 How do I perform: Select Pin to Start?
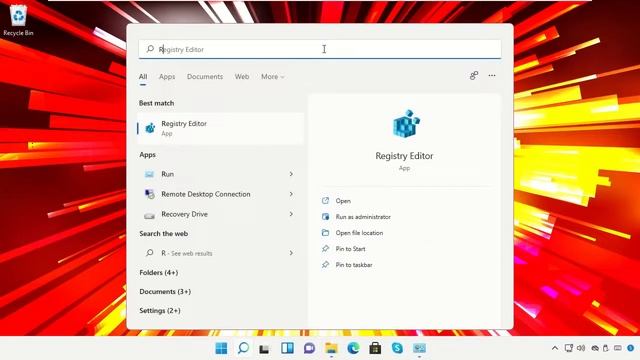[x=350, y=249]
